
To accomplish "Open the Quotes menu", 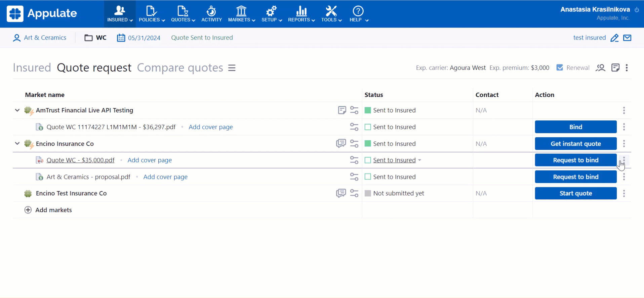I will click(183, 14).
